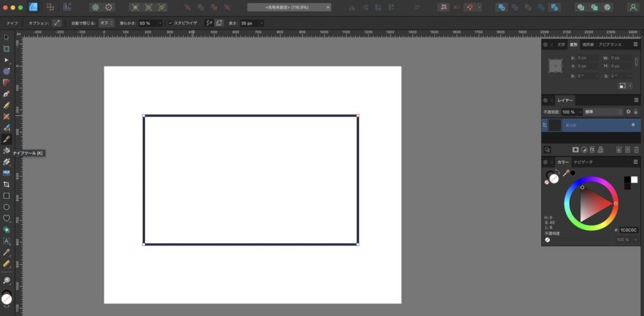Select the Rectangle tool in the toolbar

coord(6,195)
